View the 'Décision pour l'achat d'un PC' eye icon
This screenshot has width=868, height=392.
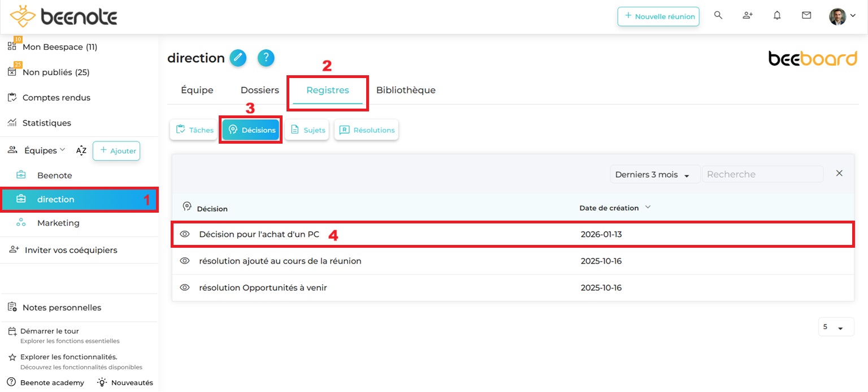coord(184,234)
